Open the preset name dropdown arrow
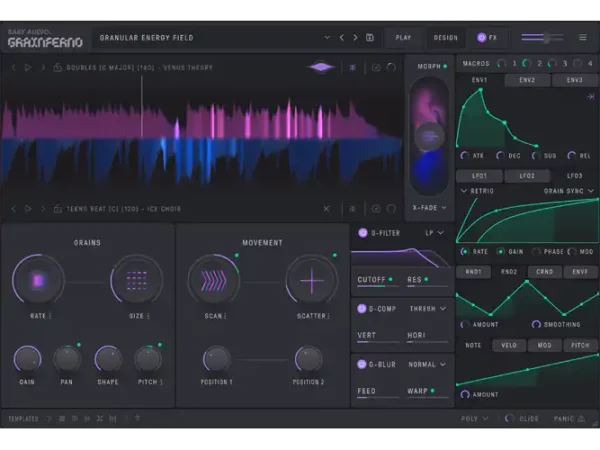 (327, 38)
